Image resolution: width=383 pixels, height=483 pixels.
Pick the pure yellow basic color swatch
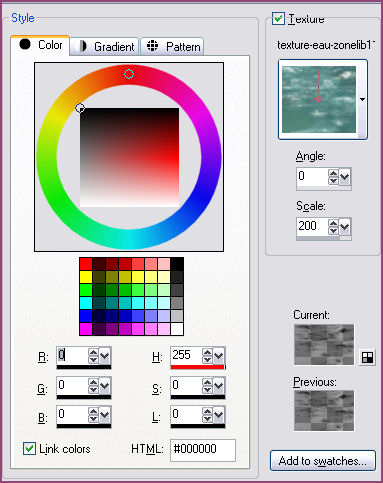tap(86, 277)
